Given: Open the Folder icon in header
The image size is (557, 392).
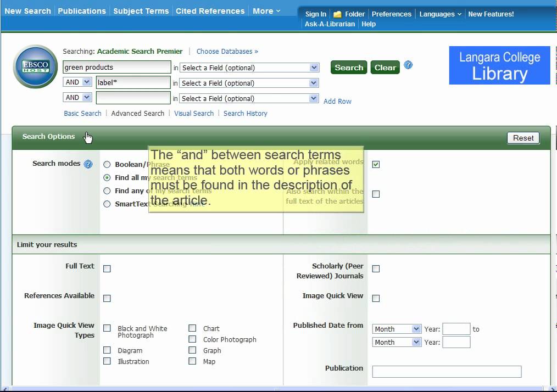Looking at the screenshot, I should tap(337, 14).
